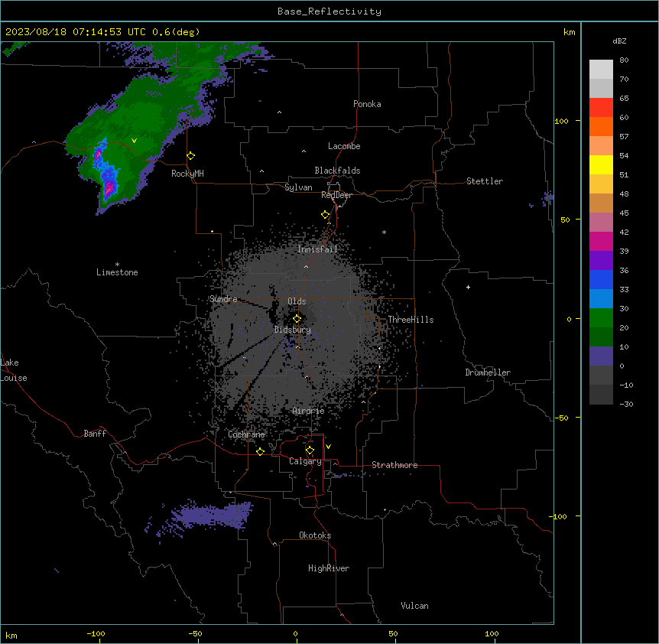Select the yellow diamond between Olds and Didsbury

point(297,318)
